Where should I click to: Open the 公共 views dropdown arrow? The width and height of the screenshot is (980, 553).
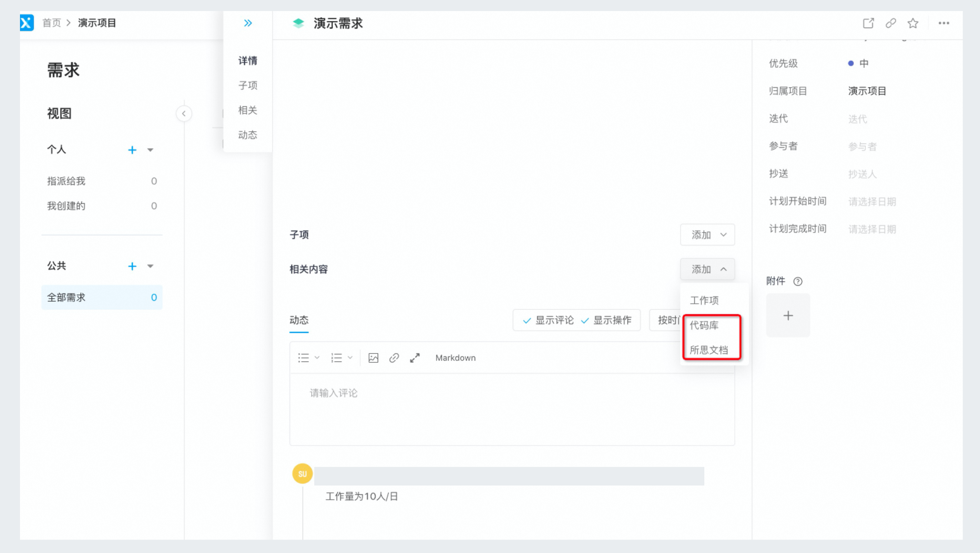coord(150,266)
